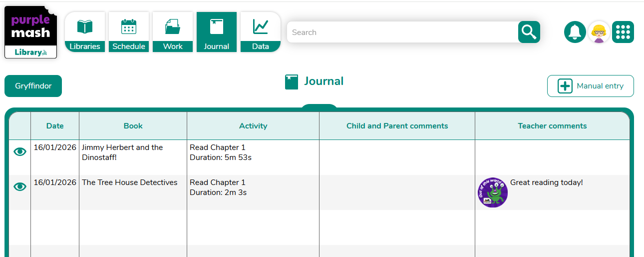Click the Out of this world sticker
This screenshot has width=644, height=257.
point(493,192)
